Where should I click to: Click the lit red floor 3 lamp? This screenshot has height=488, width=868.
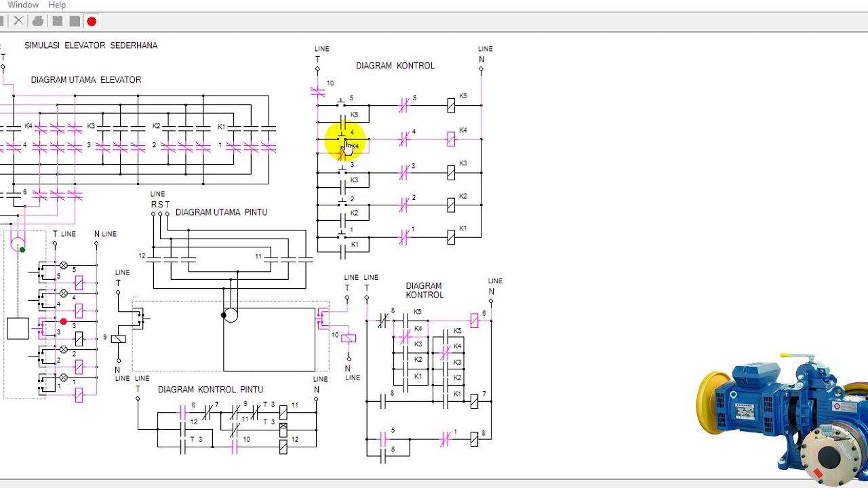(64, 321)
